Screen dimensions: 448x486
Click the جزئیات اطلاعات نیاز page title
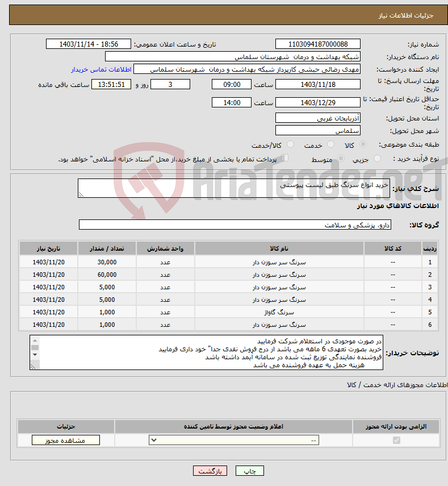pyautogui.click(x=406, y=15)
